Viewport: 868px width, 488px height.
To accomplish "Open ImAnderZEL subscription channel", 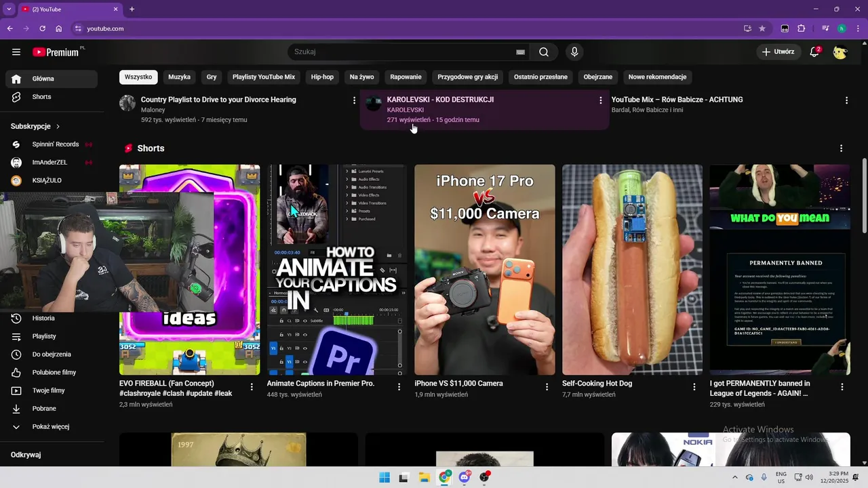I will [52, 163].
